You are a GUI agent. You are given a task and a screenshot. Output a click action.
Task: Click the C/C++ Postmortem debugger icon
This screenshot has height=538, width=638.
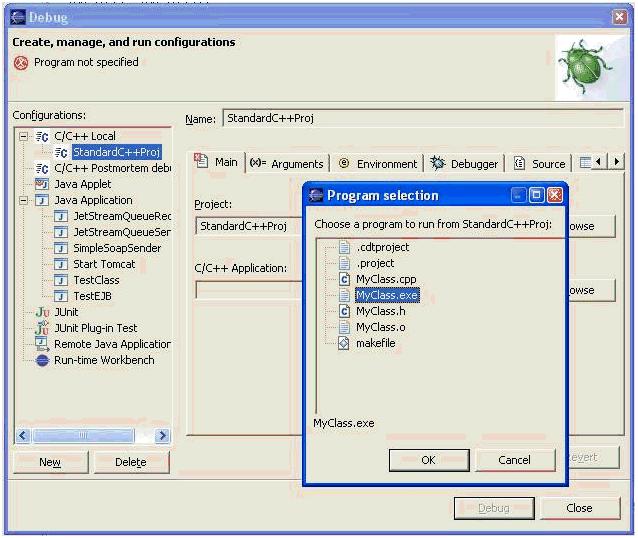click(42, 168)
